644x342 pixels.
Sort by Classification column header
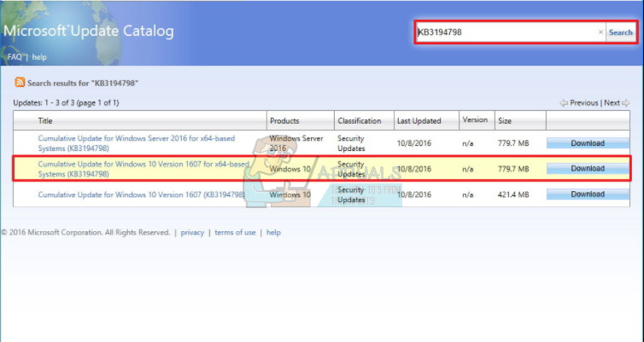(x=360, y=121)
